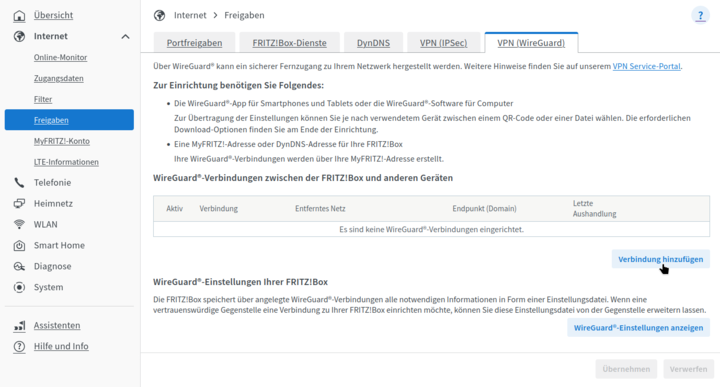
Task: Click the Internet breadcrumb text
Action: tap(190, 15)
